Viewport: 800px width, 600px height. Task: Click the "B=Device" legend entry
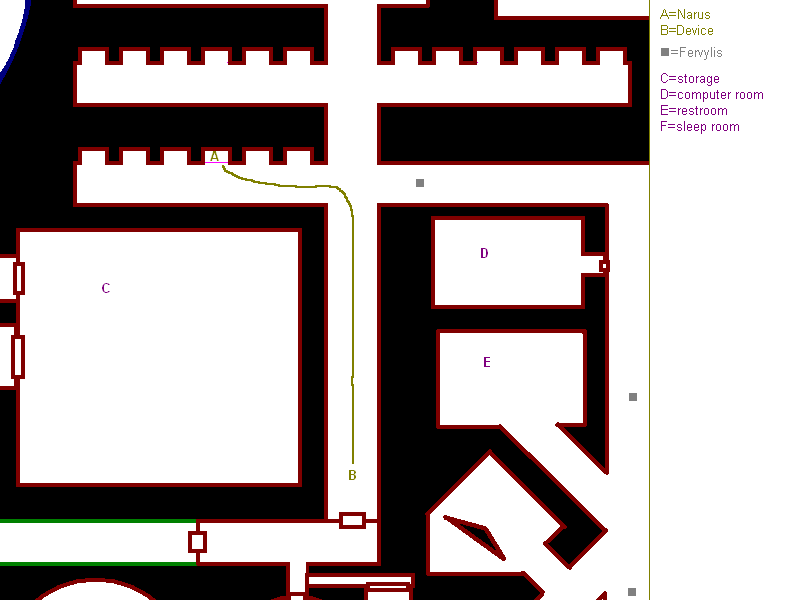[687, 31]
